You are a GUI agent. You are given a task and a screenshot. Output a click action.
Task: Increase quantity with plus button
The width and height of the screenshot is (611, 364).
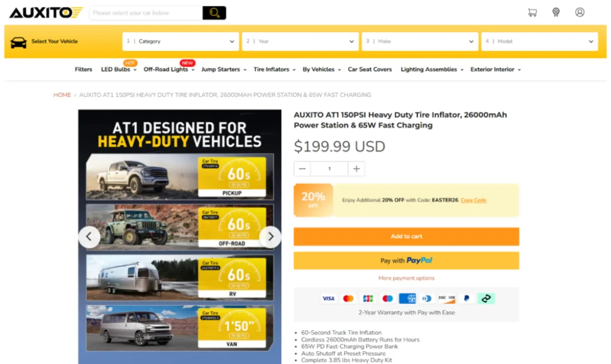(x=356, y=169)
